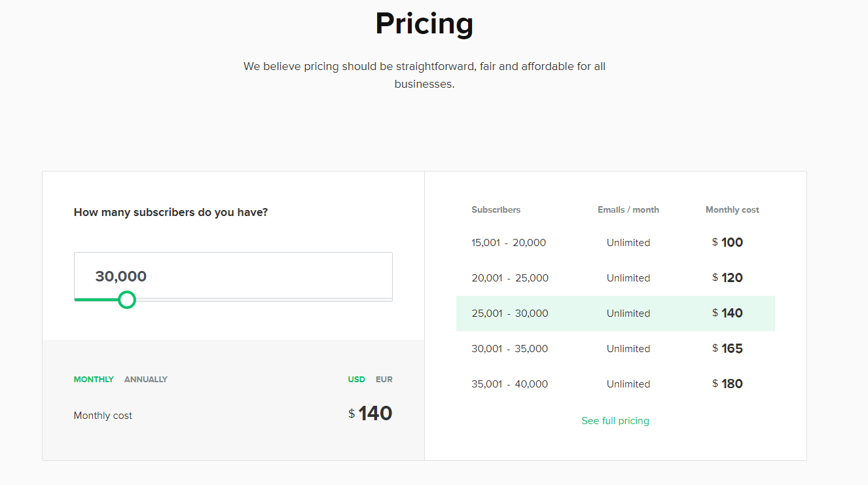Select the 20,001 - 25,000 subscriber tier
The width and height of the screenshot is (868, 485).
coord(615,278)
